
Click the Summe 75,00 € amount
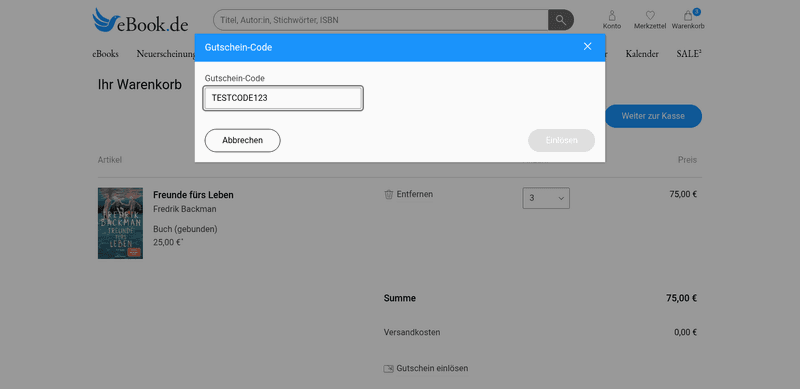(x=682, y=299)
